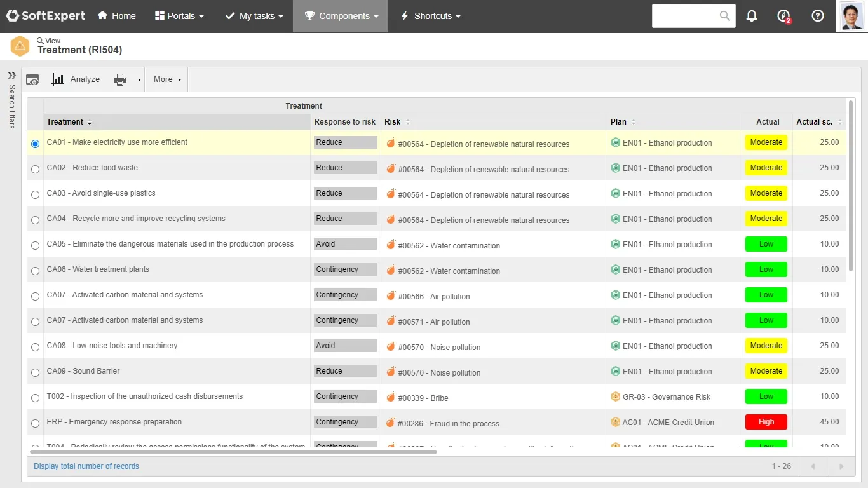Viewport: 868px width, 488px height.
Task: Select the ERP Emergency response radio button
Action: click(35, 423)
